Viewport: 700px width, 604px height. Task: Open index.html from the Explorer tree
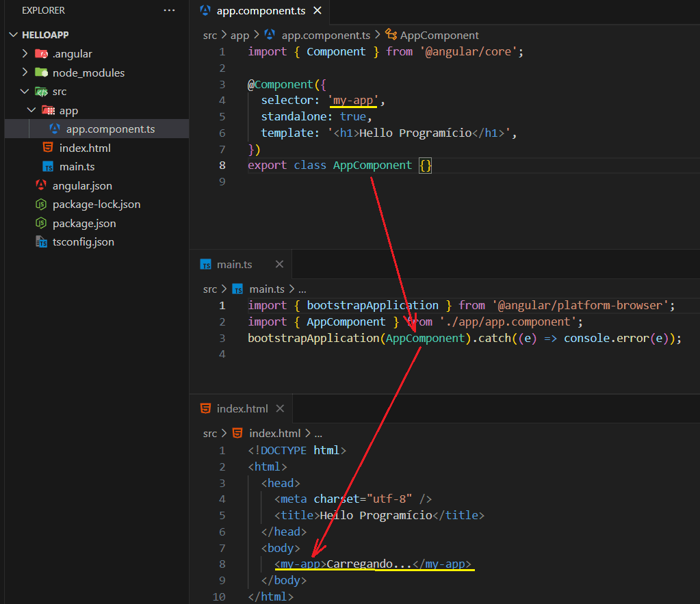click(85, 148)
